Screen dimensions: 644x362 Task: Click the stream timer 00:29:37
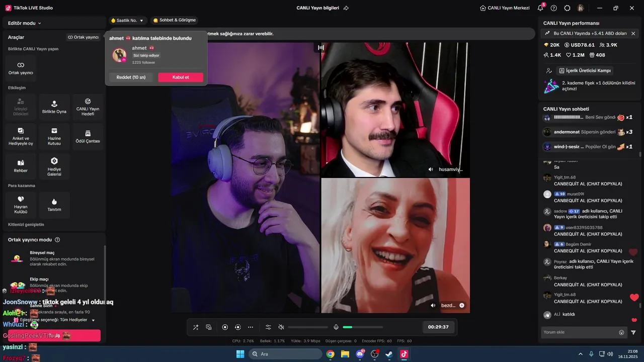click(438, 327)
